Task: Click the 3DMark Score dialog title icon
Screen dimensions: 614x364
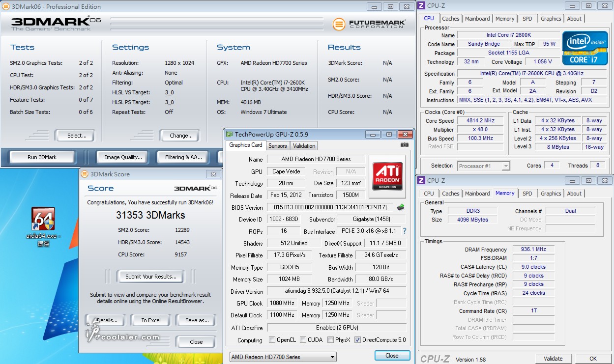Action: (x=85, y=174)
